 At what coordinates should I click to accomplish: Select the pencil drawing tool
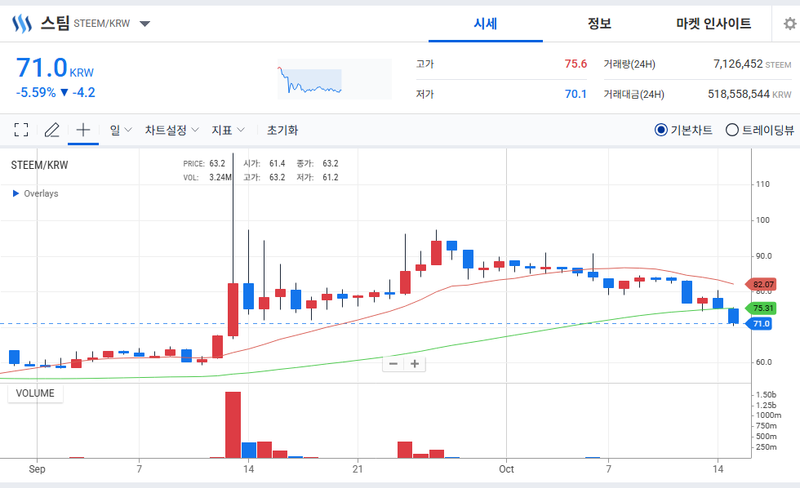coord(52,130)
